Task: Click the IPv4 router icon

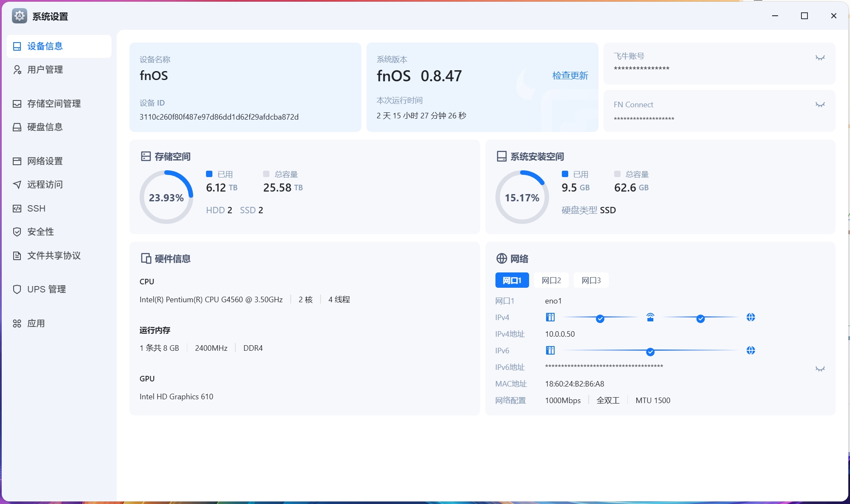Action: point(650,317)
